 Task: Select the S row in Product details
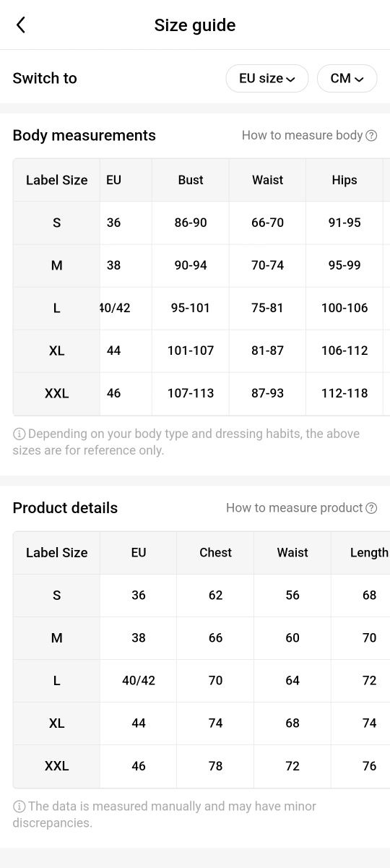click(x=201, y=596)
